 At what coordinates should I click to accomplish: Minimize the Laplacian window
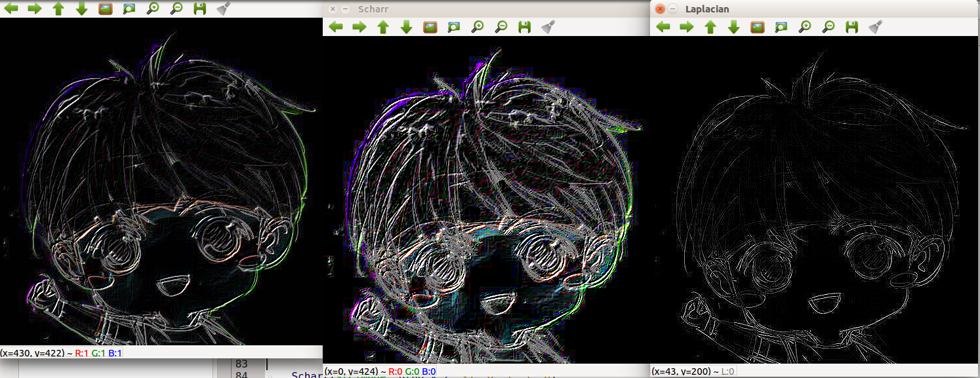673,9
